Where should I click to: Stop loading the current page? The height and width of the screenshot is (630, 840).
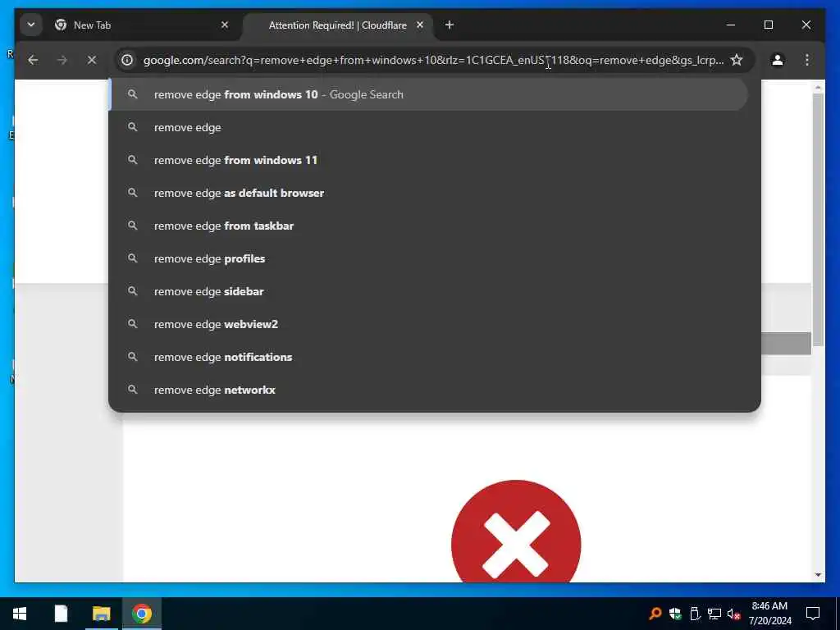point(92,60)
